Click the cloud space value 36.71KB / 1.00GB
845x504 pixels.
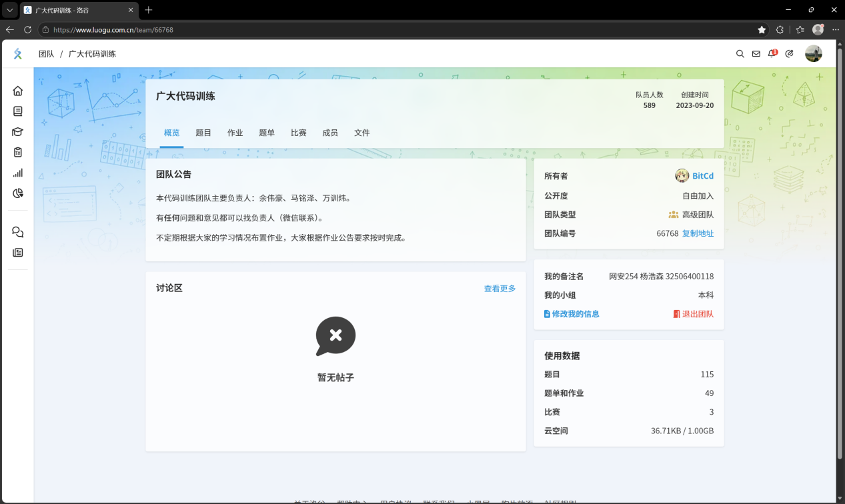coord(682,431)
